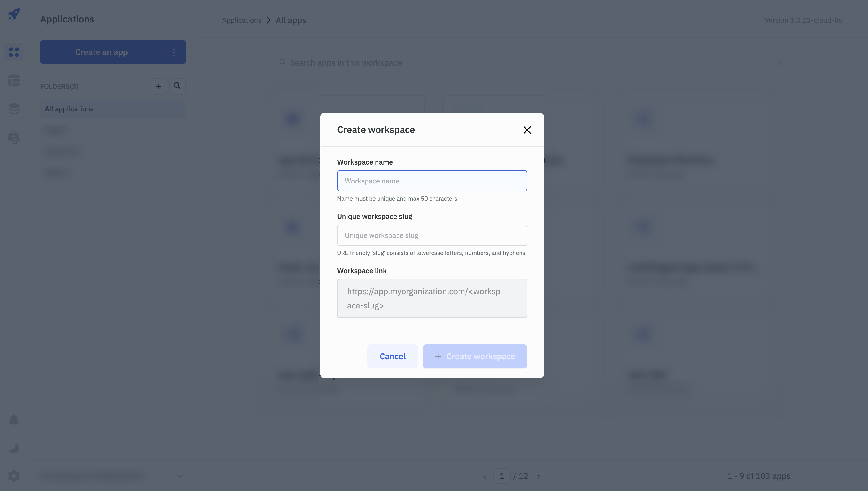Click the Unique workspace slug field
This screenshot has height=491, width=868.
(432, 235)
